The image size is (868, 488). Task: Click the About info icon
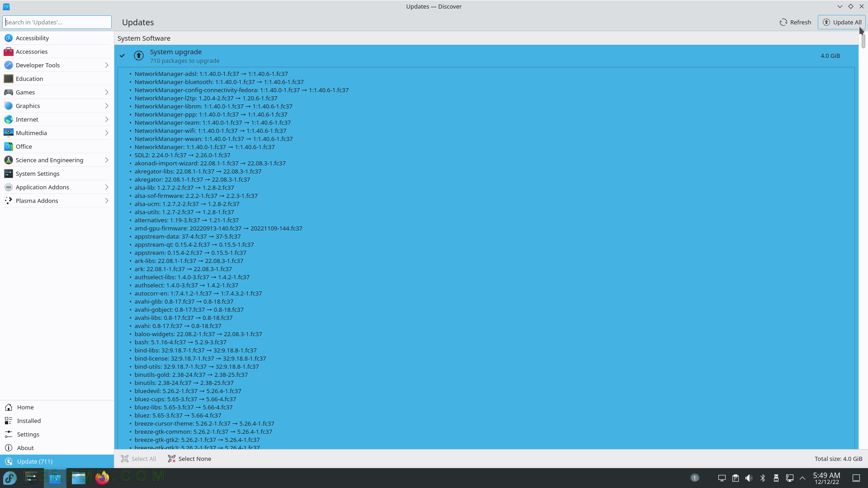[9, 448]
